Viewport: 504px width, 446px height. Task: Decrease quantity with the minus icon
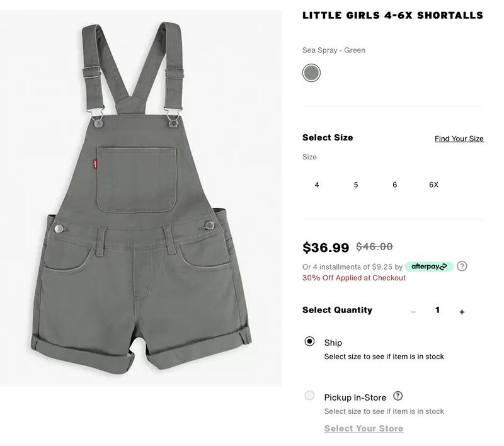tap(413, 312)
